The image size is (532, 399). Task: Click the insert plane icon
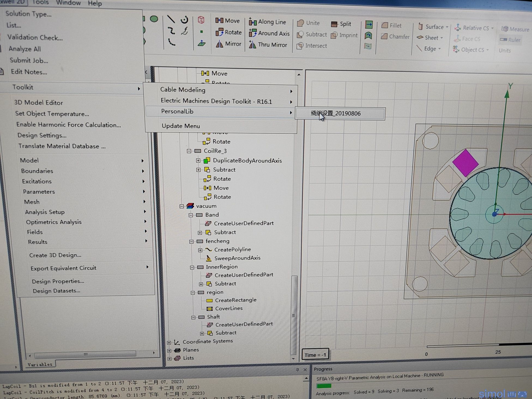click(x=202, y=43)
